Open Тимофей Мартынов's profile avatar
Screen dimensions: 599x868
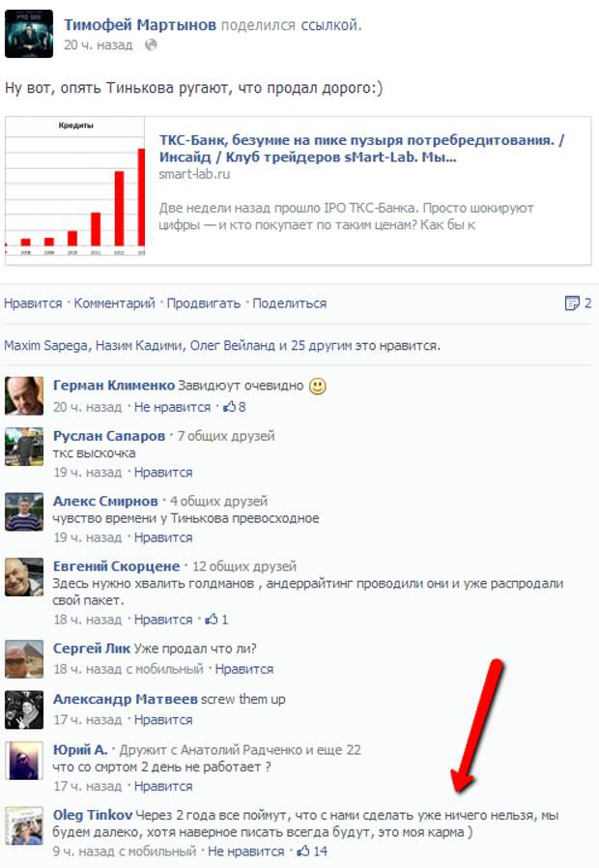point(29,35)
